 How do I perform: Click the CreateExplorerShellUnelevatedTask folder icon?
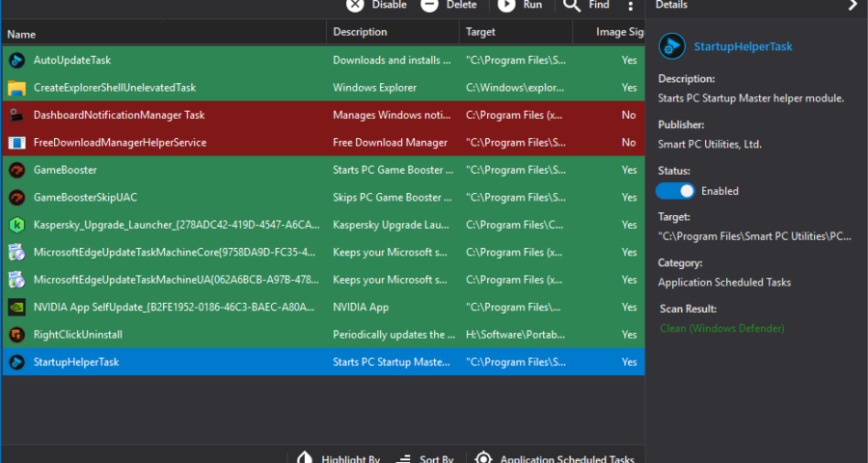pyautogui.click(x=17, y=88)
